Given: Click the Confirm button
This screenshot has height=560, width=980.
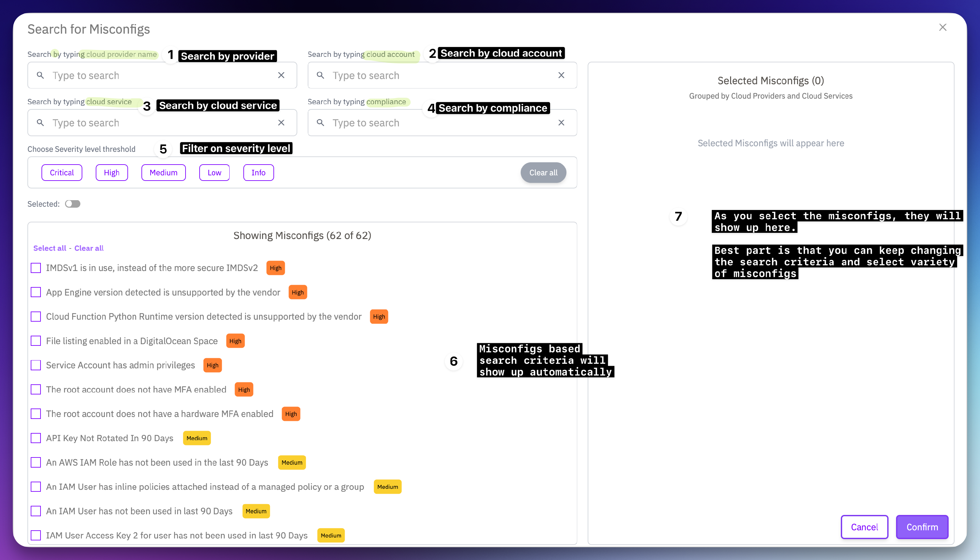Looking at the screenshot, I should click(x=922, y=527).
